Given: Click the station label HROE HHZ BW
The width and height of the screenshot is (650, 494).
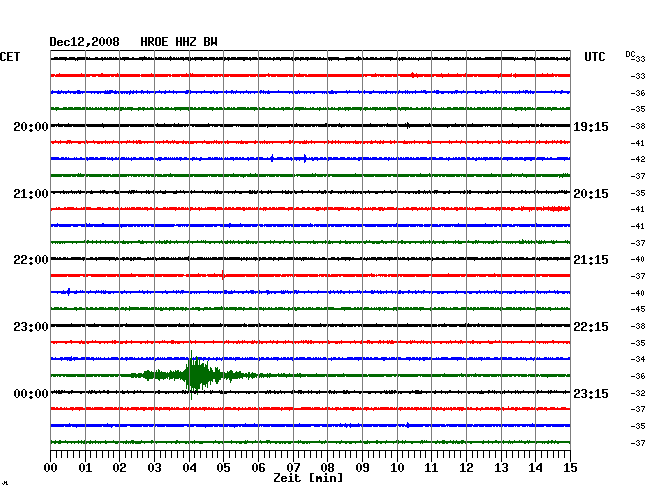Looking at the screenshot, I should (x=179, y=42).
